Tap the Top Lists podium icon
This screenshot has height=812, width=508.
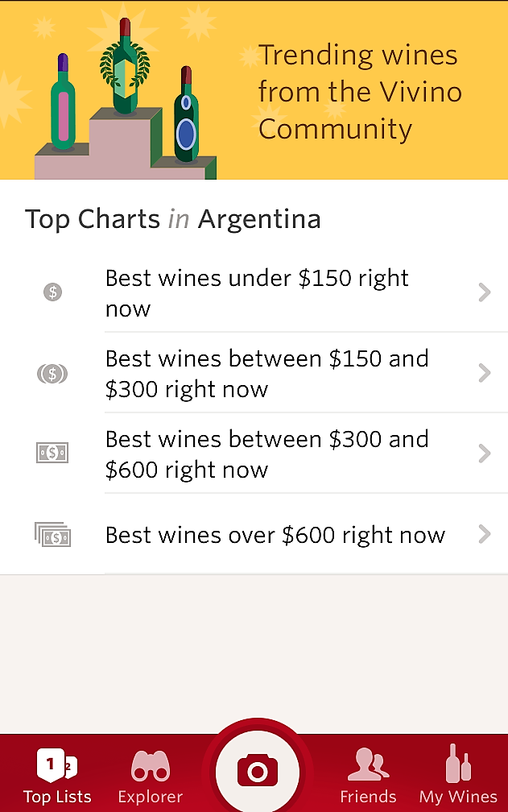57,764
